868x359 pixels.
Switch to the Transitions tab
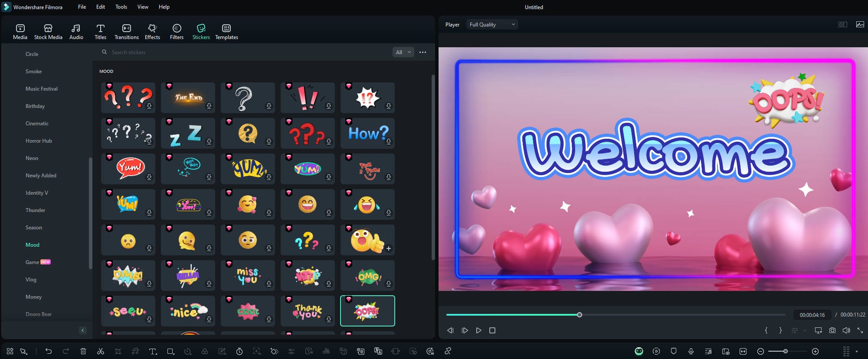(x=126, y=32)
